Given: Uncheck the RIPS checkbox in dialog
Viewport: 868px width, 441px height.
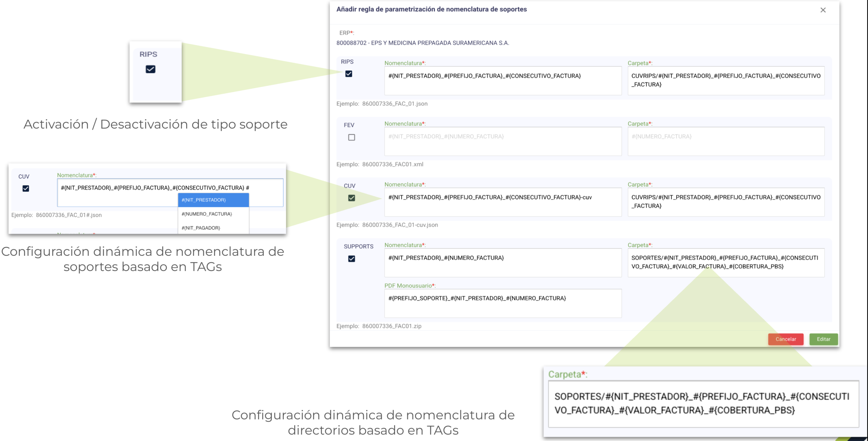Looking at the screenshot, I should tap(349, 74).
